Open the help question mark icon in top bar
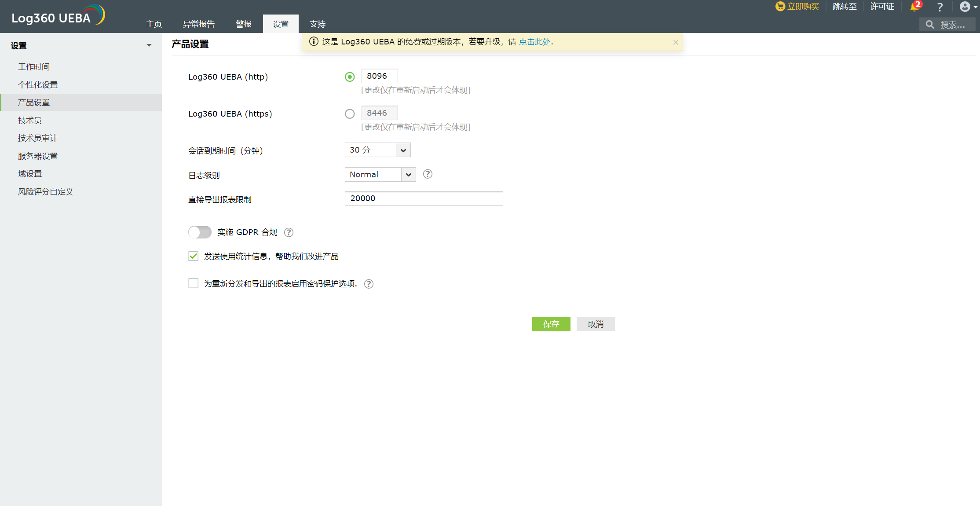Screen dimensions: 980x506 pos(940,7)
